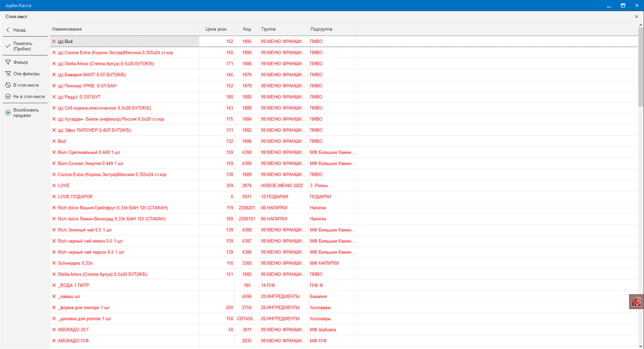644x349 pixels.
Task: Close the Стоп-лист panel
Action: coord(637,16)
